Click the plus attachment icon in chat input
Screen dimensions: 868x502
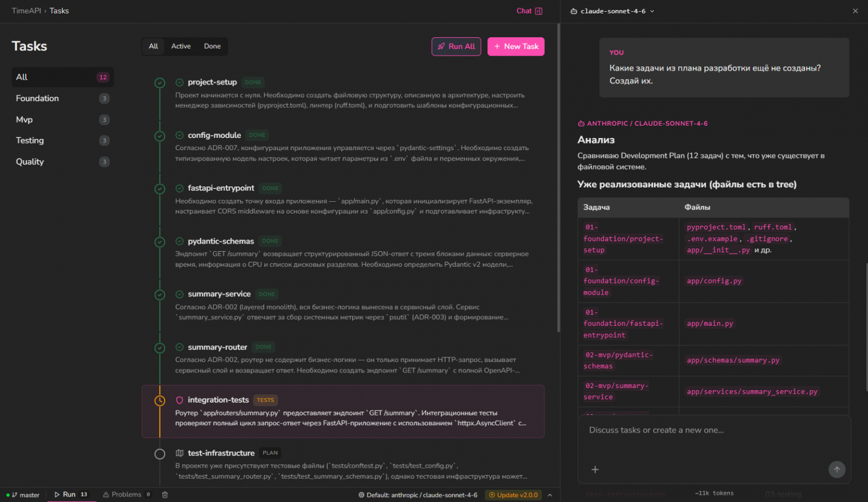pyautogui.click(x=595, y=469)
